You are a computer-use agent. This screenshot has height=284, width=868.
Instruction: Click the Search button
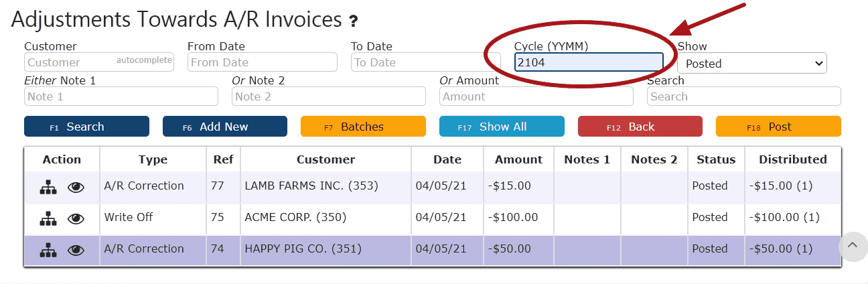86,127
